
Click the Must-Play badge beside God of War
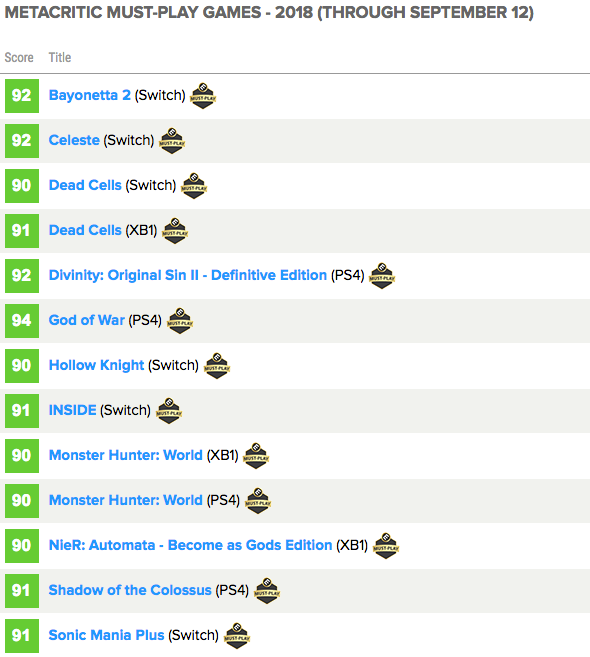point(180,321)
